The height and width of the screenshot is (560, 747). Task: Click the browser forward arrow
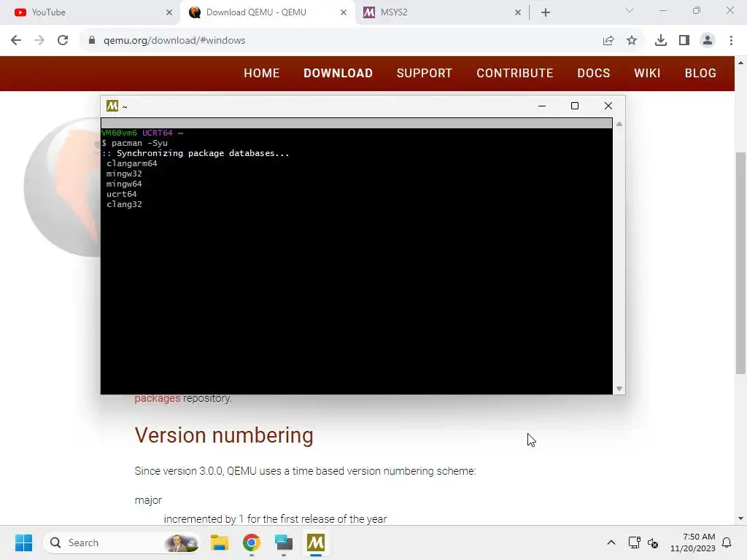coord(39,41)
